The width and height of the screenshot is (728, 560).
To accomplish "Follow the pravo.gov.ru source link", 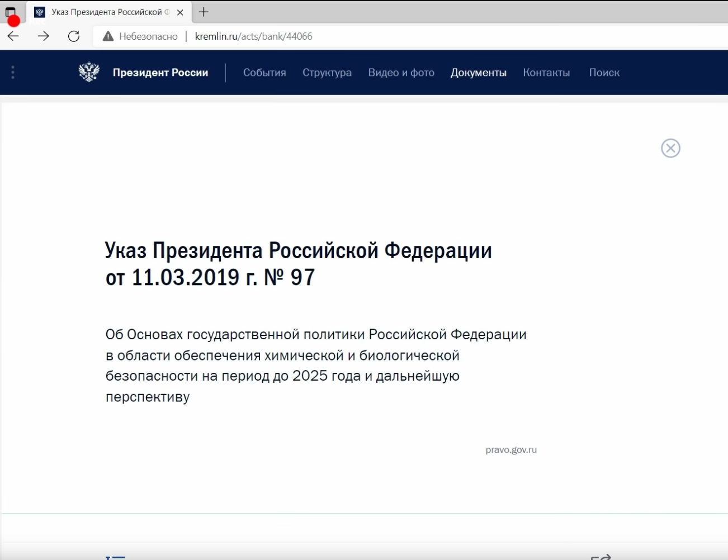I will (x=511, y=450).
